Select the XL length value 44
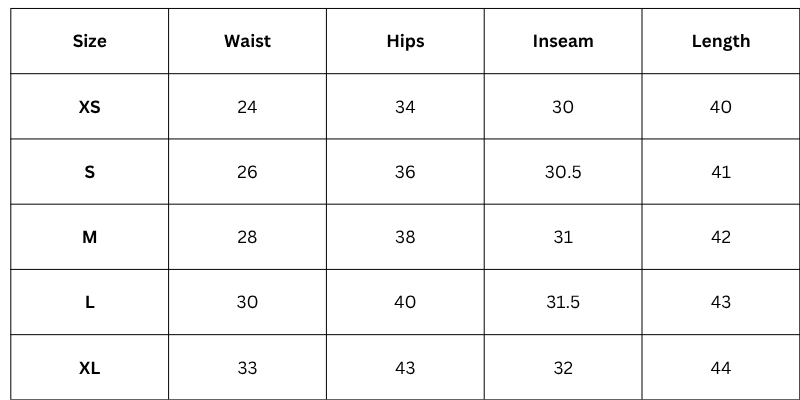Viewport: 800px width, 400px height. pos(720,368)
